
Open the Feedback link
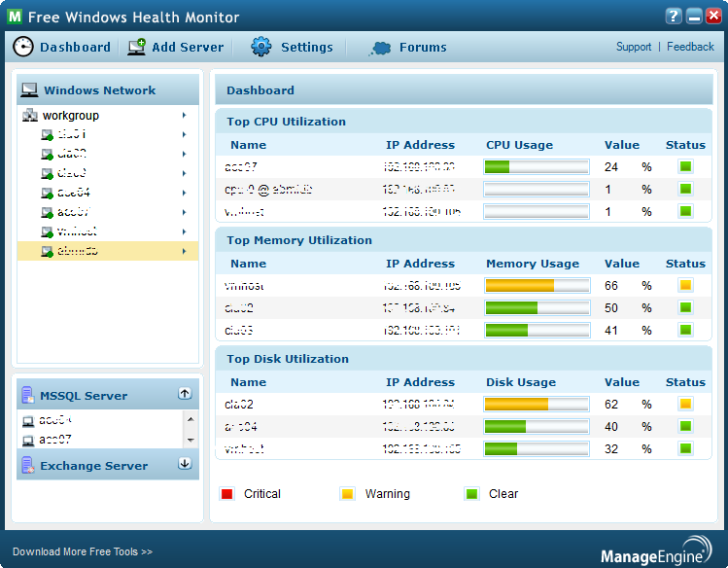pyautogui.click(x=690, y=47)
